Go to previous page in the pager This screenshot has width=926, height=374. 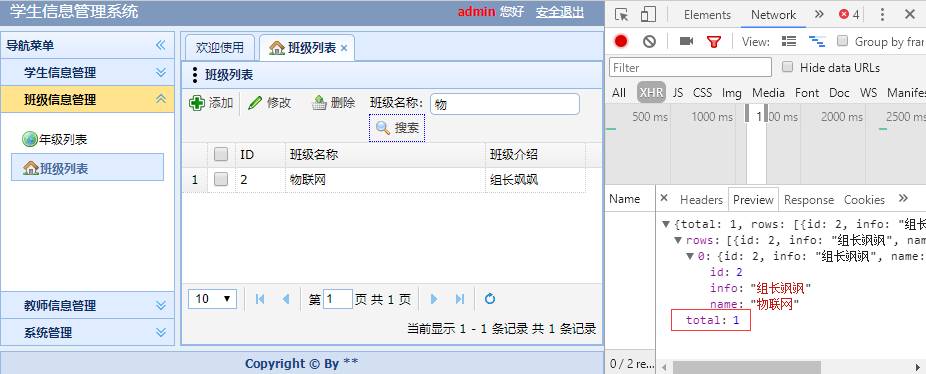[x=286, y=299]
